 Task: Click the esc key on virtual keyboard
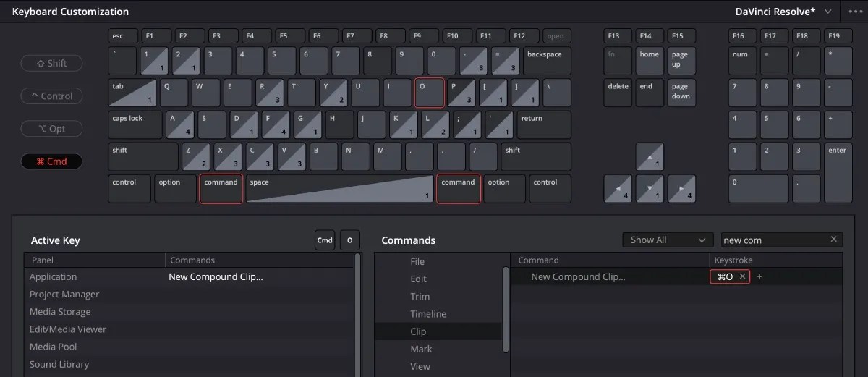(123, 35)
